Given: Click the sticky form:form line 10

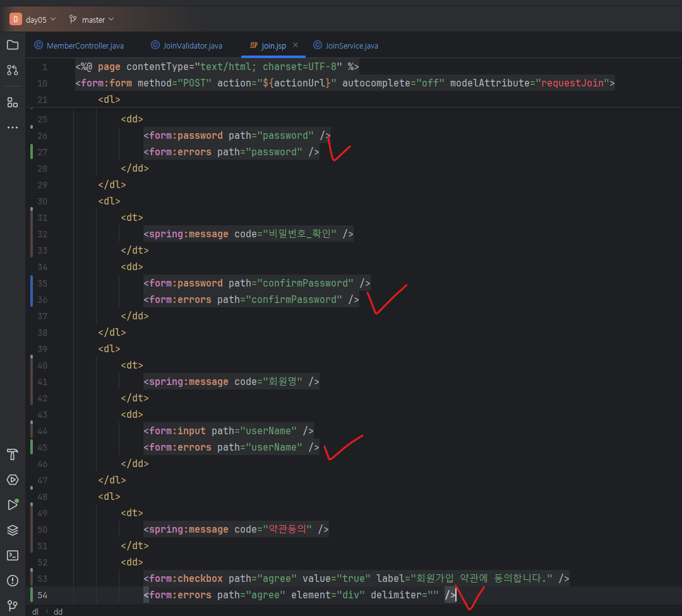Looking at the screenshot, I should coord(345,83).
